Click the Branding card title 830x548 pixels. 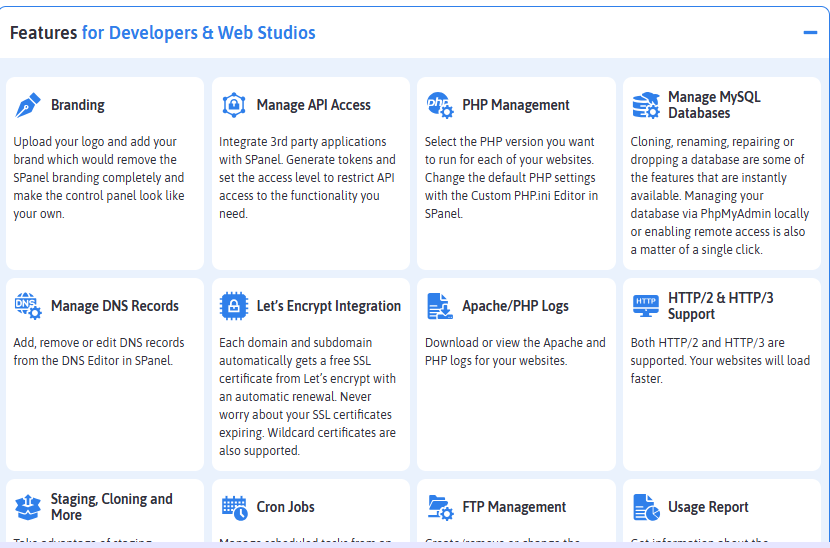point(78,105)
